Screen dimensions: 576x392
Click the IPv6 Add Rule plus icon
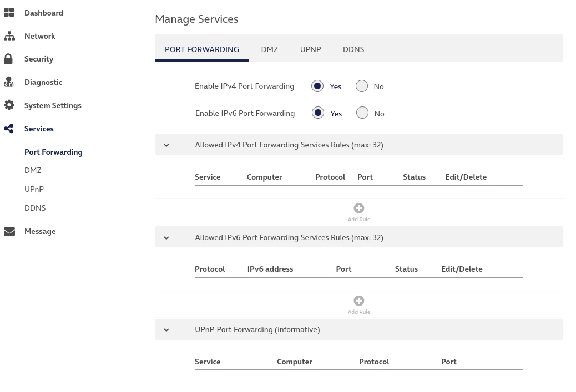pyautogui.click(x=359, y=301)
